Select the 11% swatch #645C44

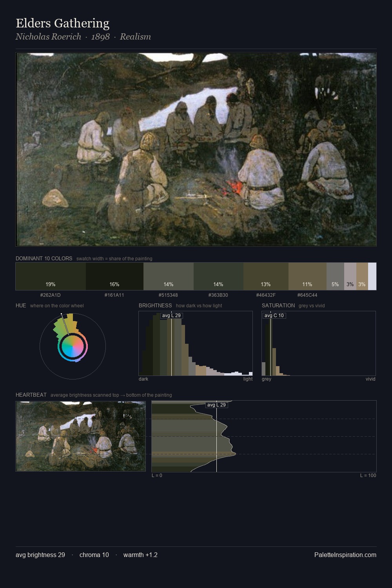point(307,276)
